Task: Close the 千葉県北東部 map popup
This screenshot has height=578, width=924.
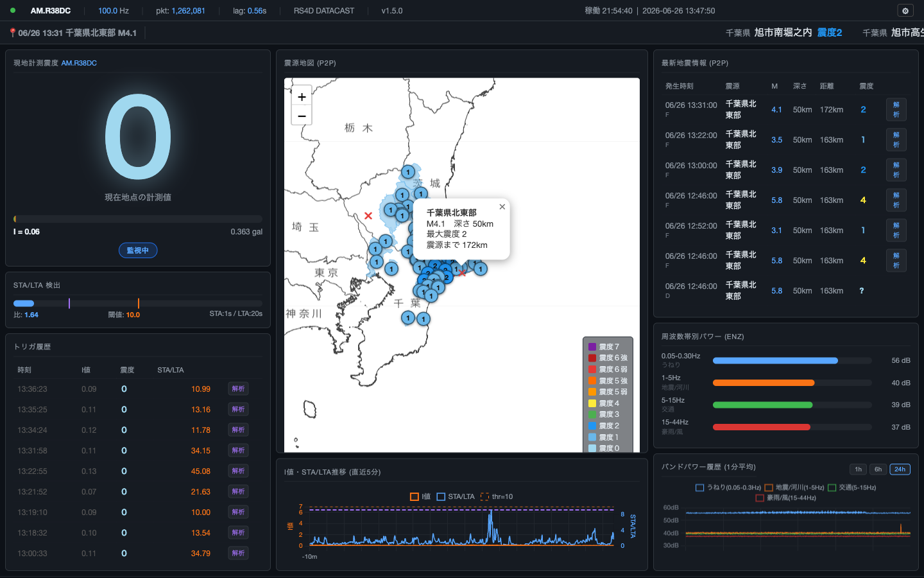Action: (x=502, y=207)
